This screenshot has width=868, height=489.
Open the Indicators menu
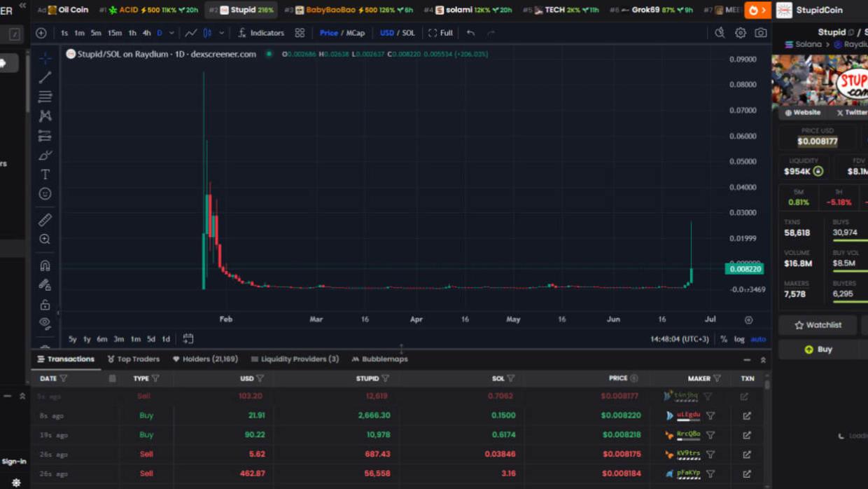(x=261, y=33)
